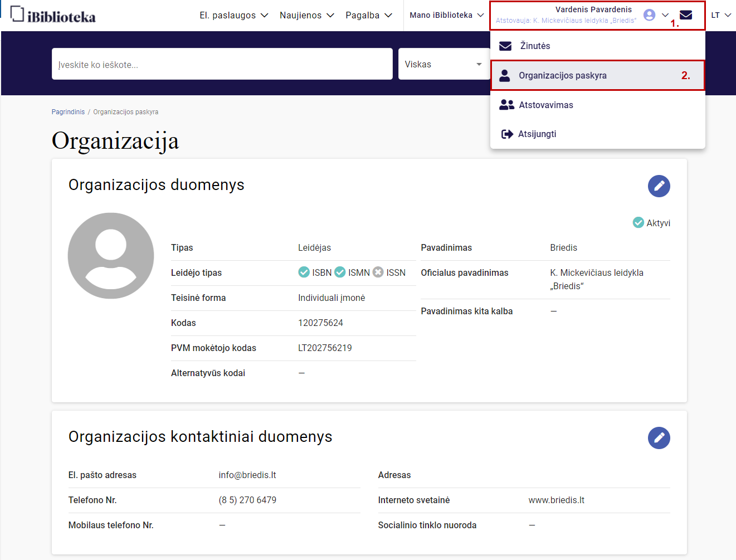Click the official name K. Mickevičiaus leidykla „Briedis“ value

[x=597, y=279]
